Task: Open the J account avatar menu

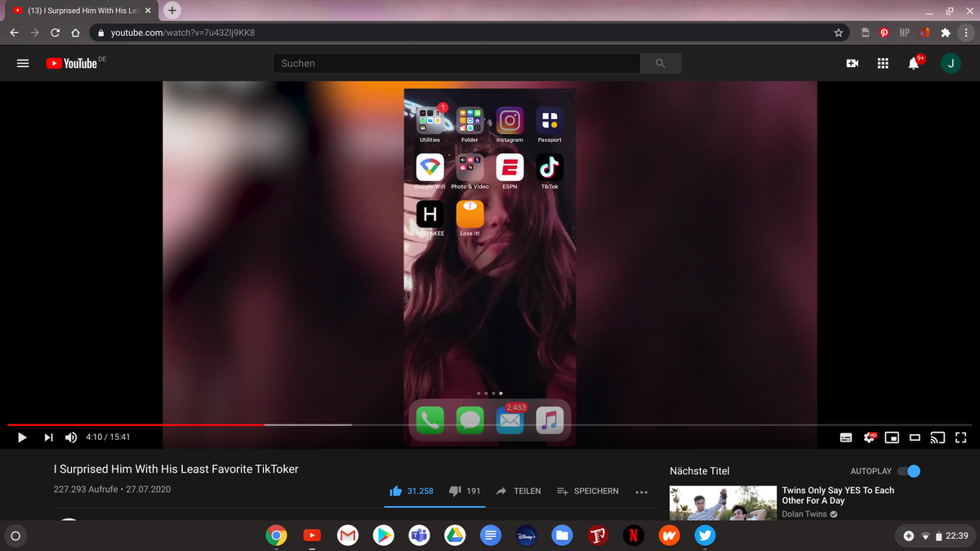Action: (x=951, y=63)
